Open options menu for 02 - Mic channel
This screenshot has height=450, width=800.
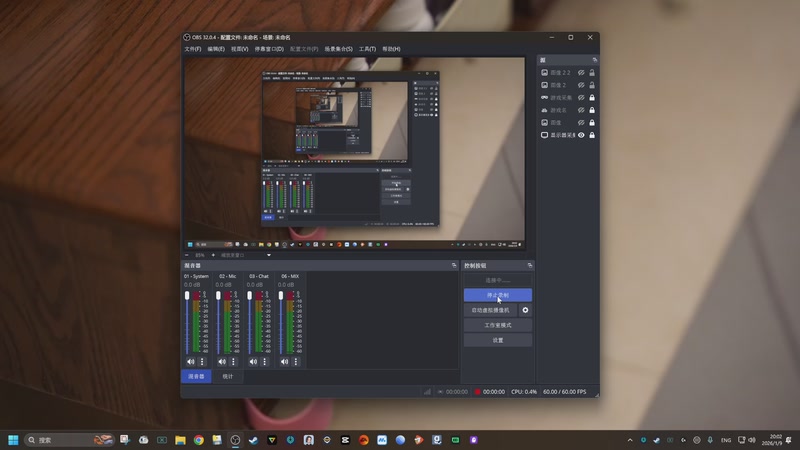[x=233, y=362]
